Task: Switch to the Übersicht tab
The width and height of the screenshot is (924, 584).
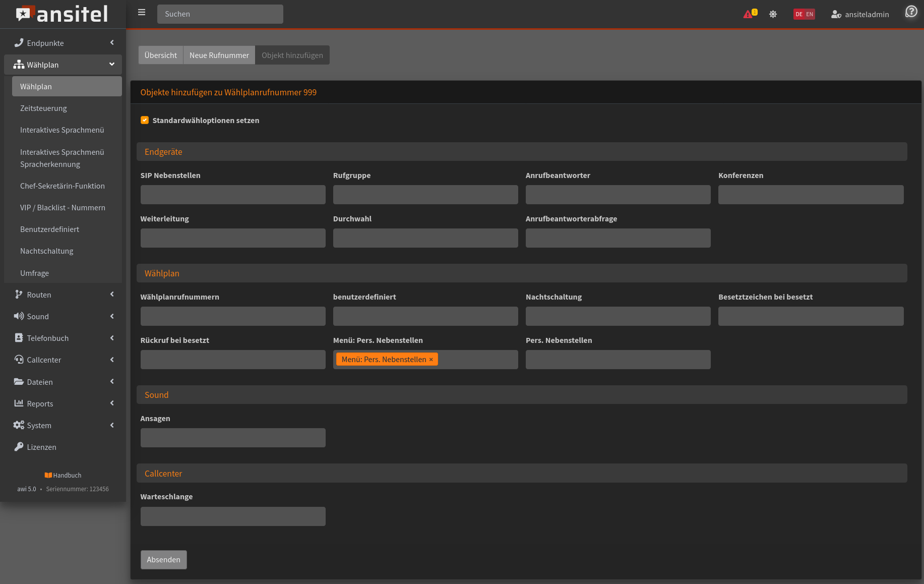Action: click(x=160, y=55)
